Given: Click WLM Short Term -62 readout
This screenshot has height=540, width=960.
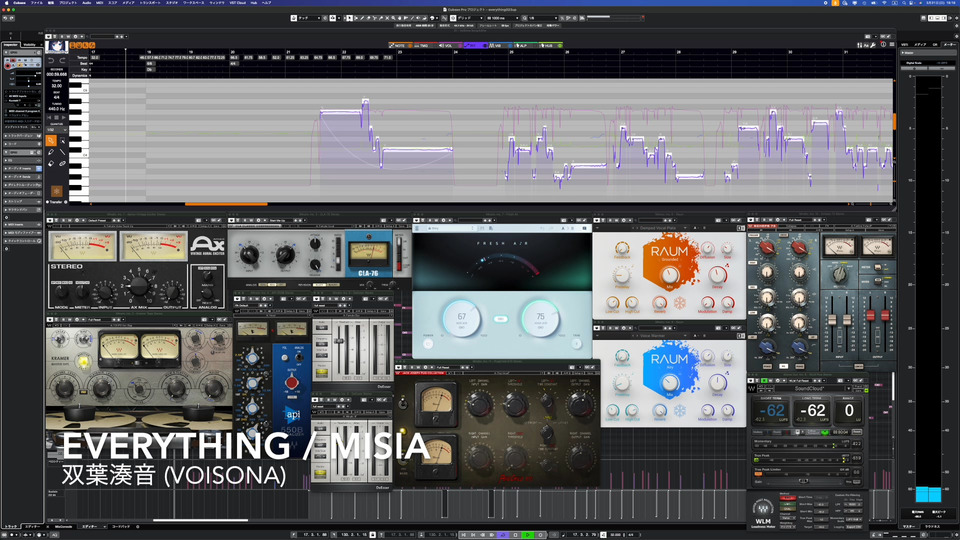Looking at the screenshot, I should click(771, 411).
